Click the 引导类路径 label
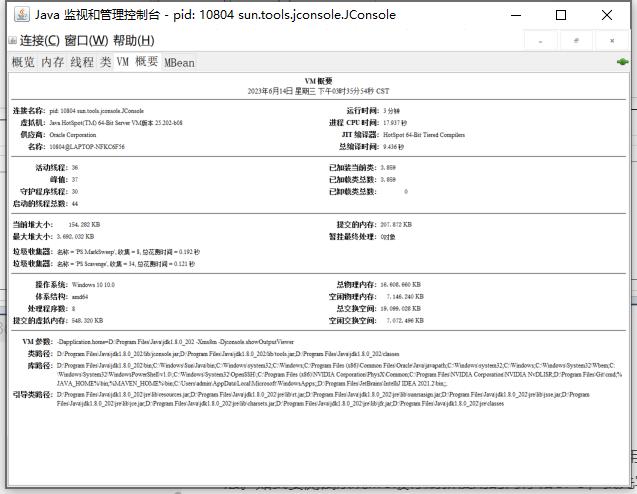Screen dimensions: 637x494 tap(32, 394)
